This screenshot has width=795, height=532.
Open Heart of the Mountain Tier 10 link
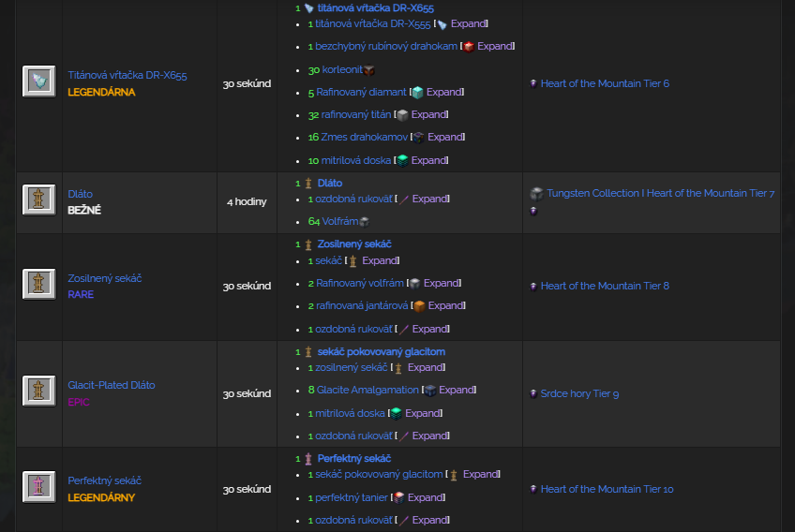607,489
